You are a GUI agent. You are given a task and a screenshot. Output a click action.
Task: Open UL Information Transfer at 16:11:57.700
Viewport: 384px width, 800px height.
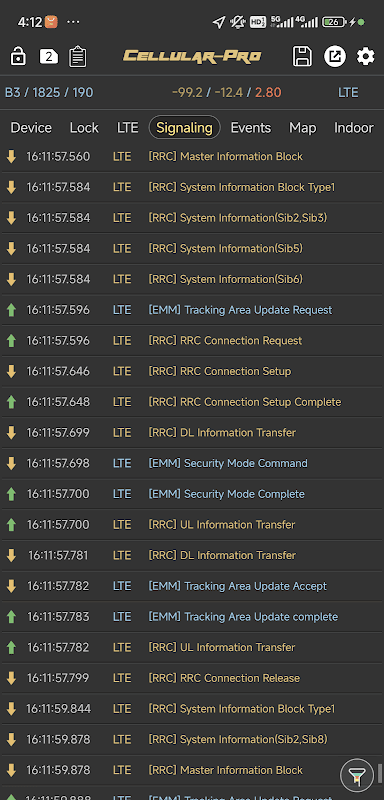[192, 524]
